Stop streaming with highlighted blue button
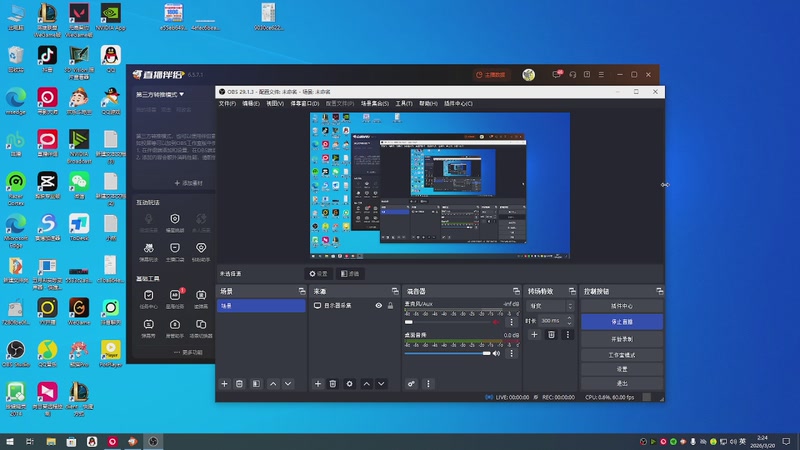The width and height of the screenshot is (800, 450). (622, 322)
